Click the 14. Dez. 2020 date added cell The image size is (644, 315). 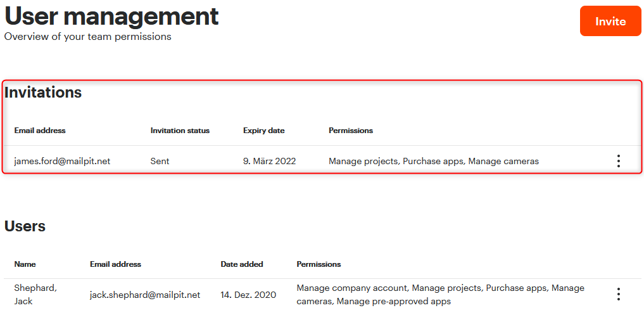[248, 295]
